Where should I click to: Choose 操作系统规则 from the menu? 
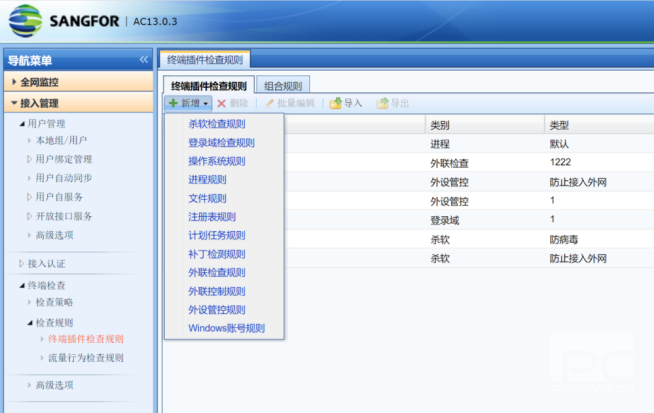tap(216, 161)
